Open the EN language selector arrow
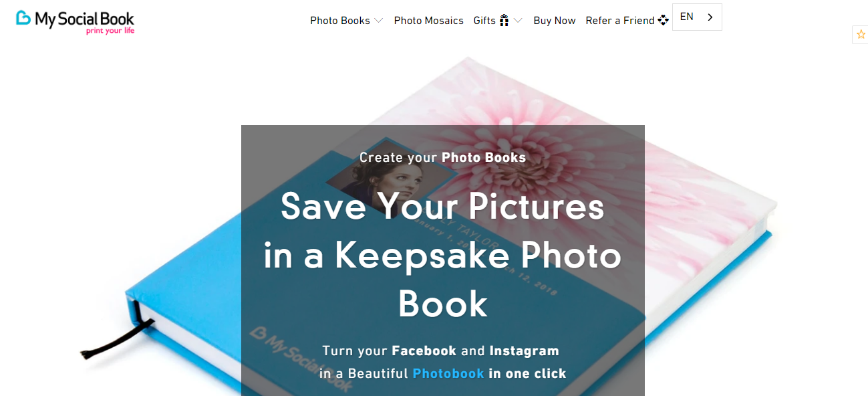The height and width of the screenshot is (396, 868). click(710, 17)
